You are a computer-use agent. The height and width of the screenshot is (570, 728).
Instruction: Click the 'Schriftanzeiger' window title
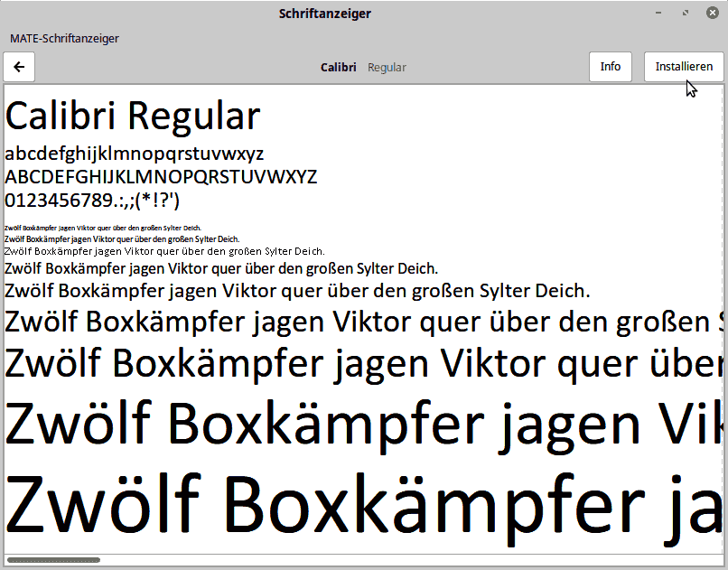coord(325,14)
